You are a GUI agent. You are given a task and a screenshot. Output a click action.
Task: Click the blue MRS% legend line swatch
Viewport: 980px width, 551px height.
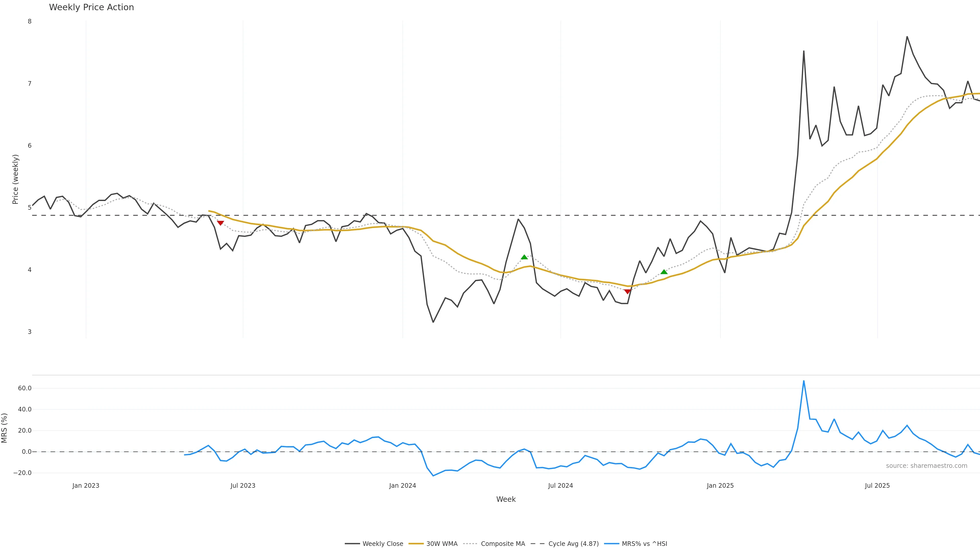(611, 544)
